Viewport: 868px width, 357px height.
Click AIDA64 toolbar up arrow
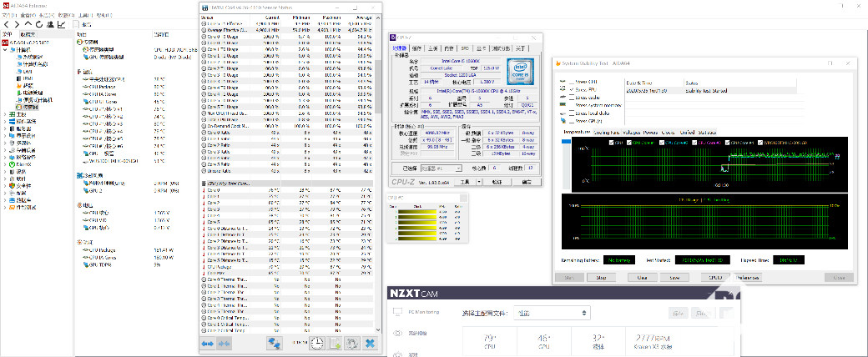click(28, 24)
